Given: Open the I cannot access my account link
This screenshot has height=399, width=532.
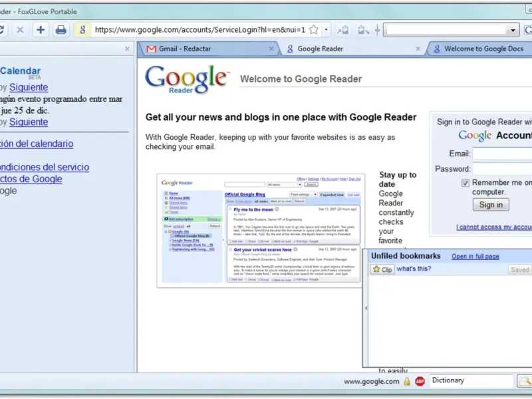Looking at the screenshot, I should [x=494, y=227].
